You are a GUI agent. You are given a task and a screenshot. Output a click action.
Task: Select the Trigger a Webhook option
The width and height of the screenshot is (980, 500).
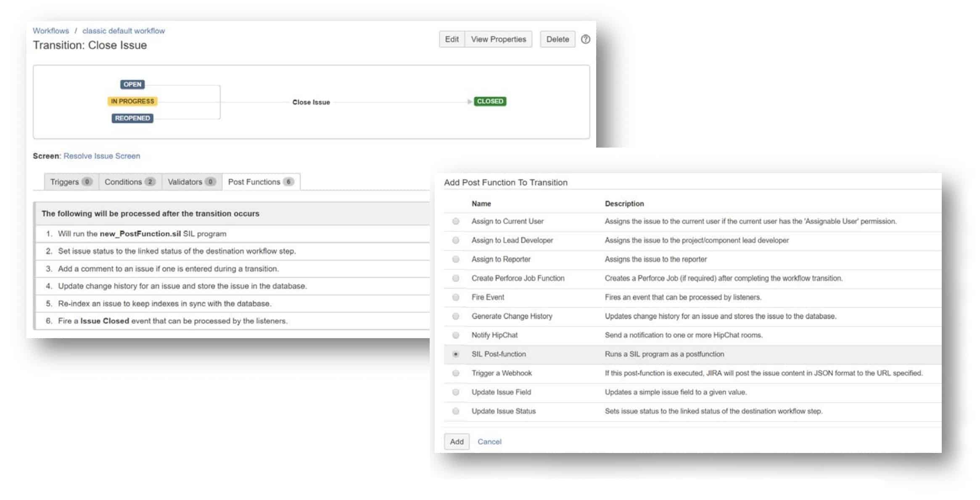[x=456, y=373]
